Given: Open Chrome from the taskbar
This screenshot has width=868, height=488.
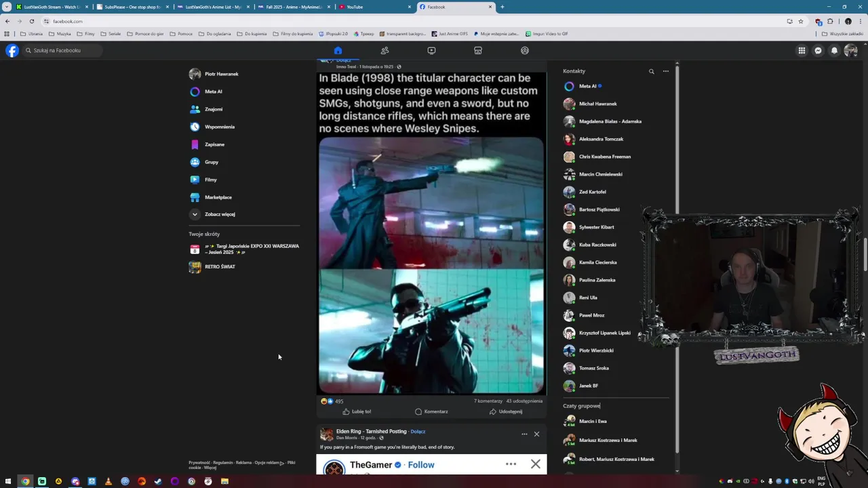Looking at the screenshot, I should [25, 481].
